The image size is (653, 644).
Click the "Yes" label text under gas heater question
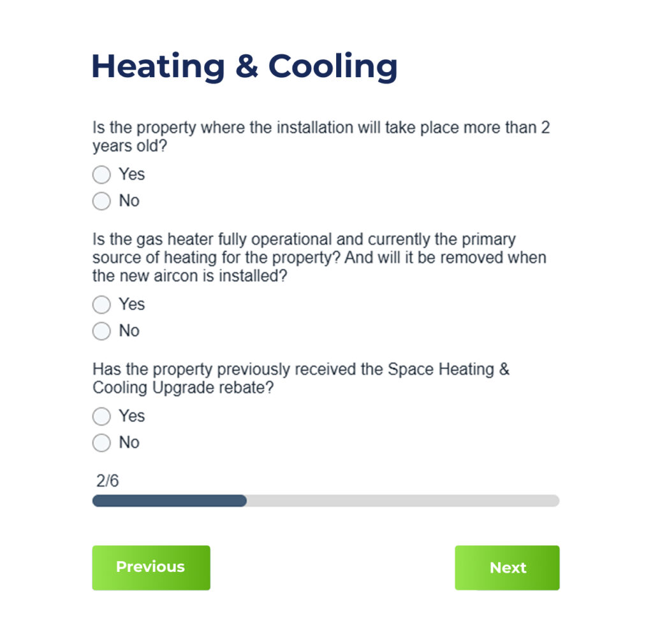[131, 305]
